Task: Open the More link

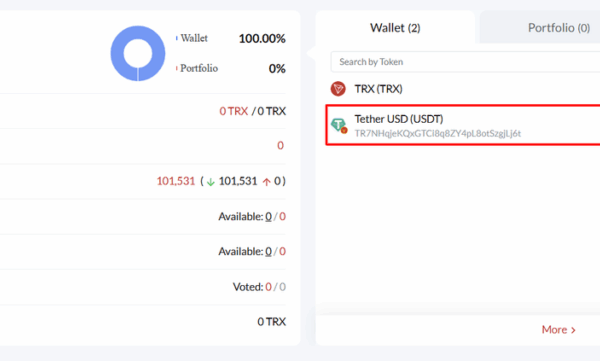Action: [x=558, y=330]
